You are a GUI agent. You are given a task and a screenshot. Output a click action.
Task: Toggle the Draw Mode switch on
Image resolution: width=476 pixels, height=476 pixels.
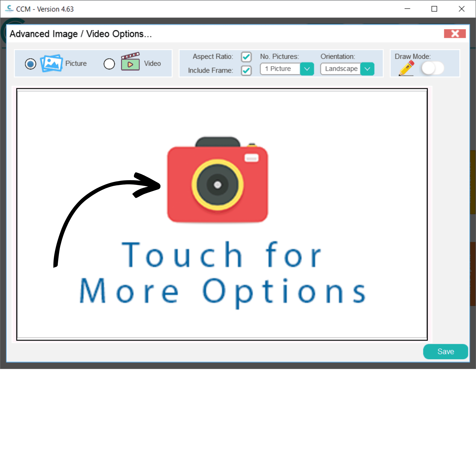point(432,68)
